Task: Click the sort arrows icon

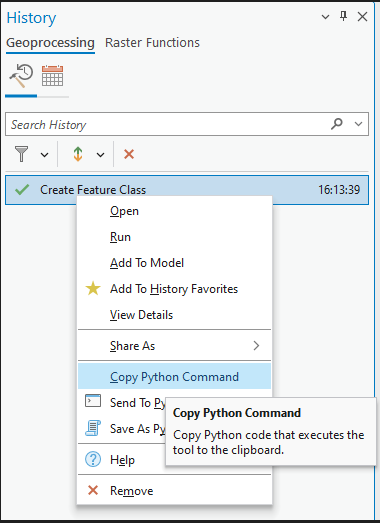Action: [78, 154]
